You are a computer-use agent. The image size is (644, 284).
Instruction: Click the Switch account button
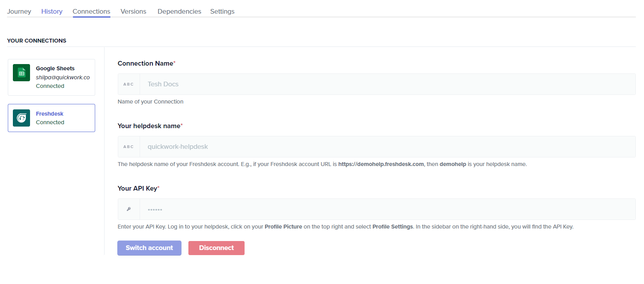tap(149, 248)
